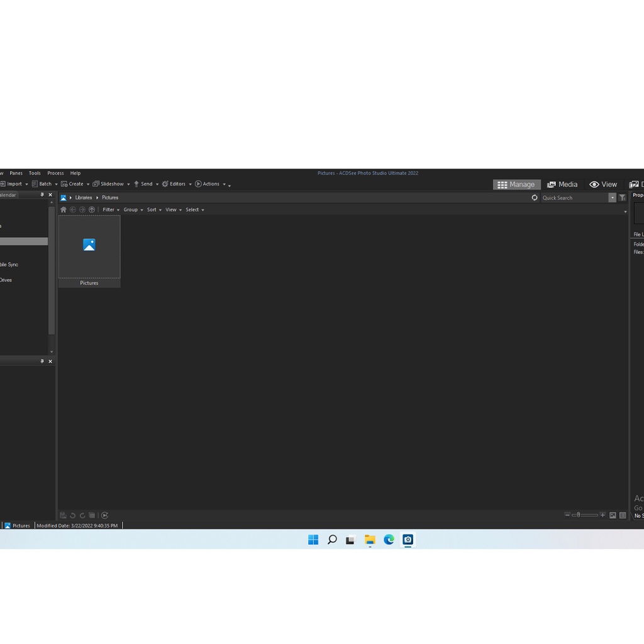
Task: Open the Tools menu
Action: [x=35, y=173]
